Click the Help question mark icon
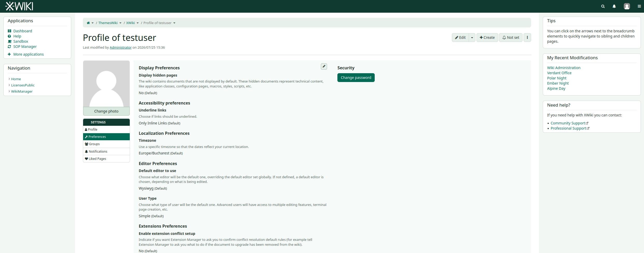Screen dimensions: 644x253 [10, 36]
